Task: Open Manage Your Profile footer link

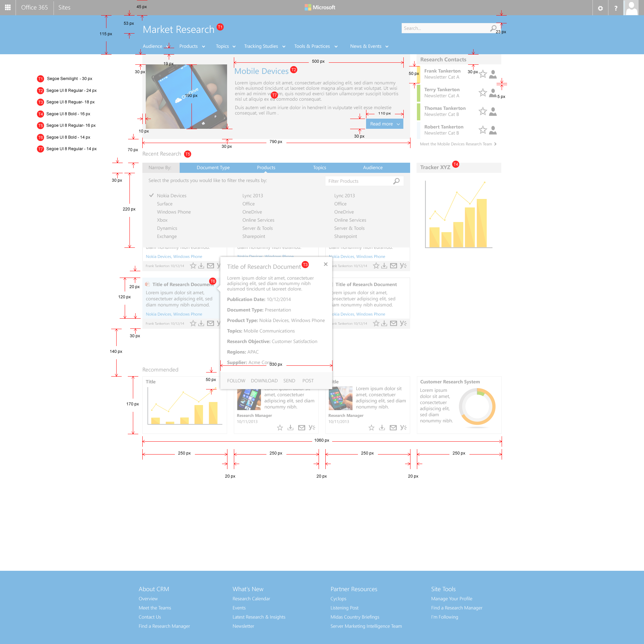Action: (452, 599)
